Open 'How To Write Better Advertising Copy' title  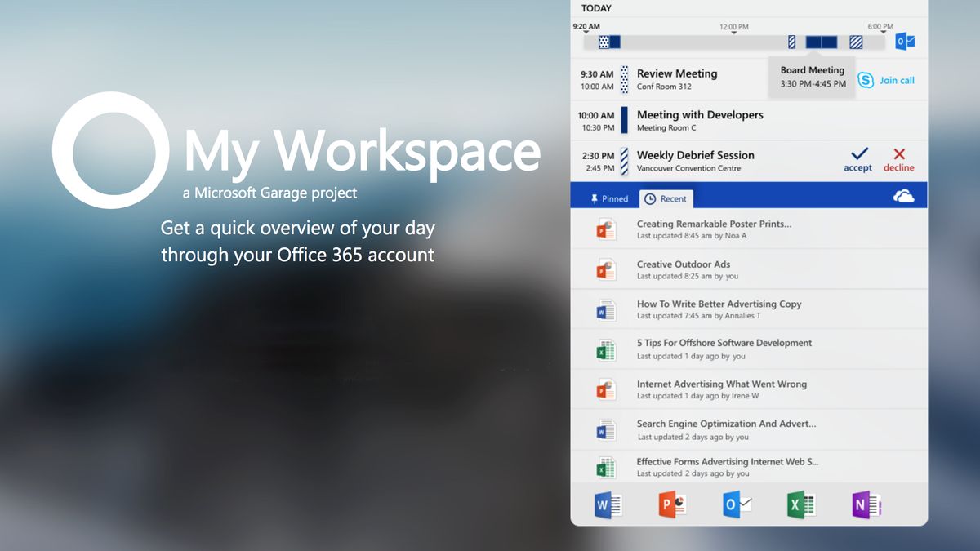[719, 304]
